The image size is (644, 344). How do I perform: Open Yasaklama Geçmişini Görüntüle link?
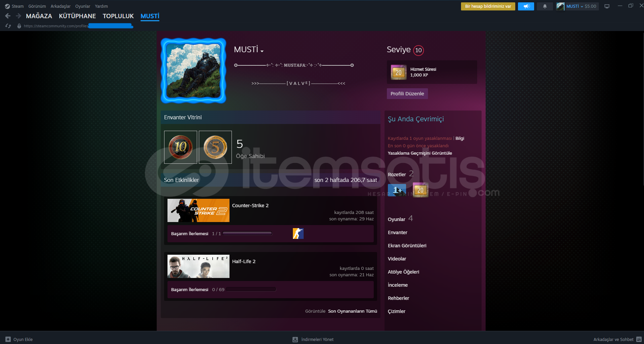(420, 153)
